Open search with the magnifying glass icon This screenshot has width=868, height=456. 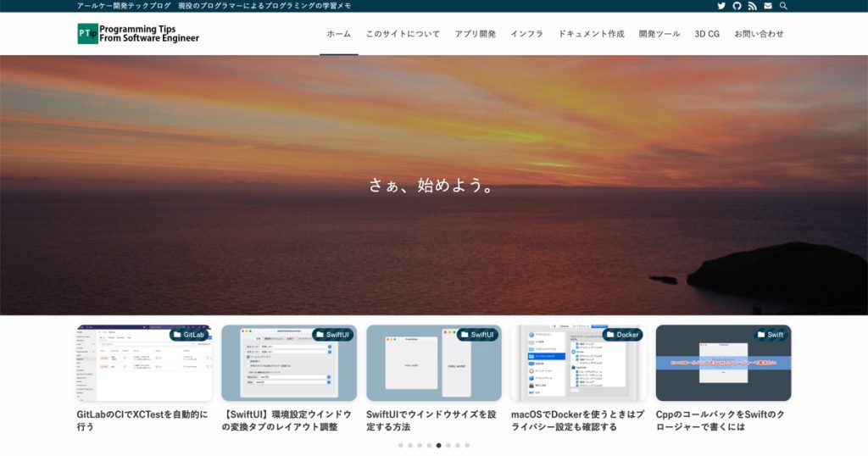(x=783, y=6)
